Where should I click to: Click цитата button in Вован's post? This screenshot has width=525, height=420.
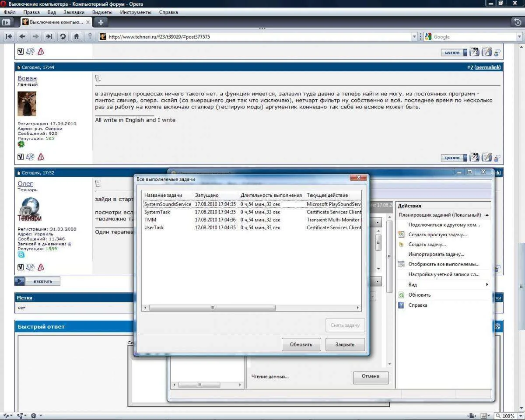point(454,157)
